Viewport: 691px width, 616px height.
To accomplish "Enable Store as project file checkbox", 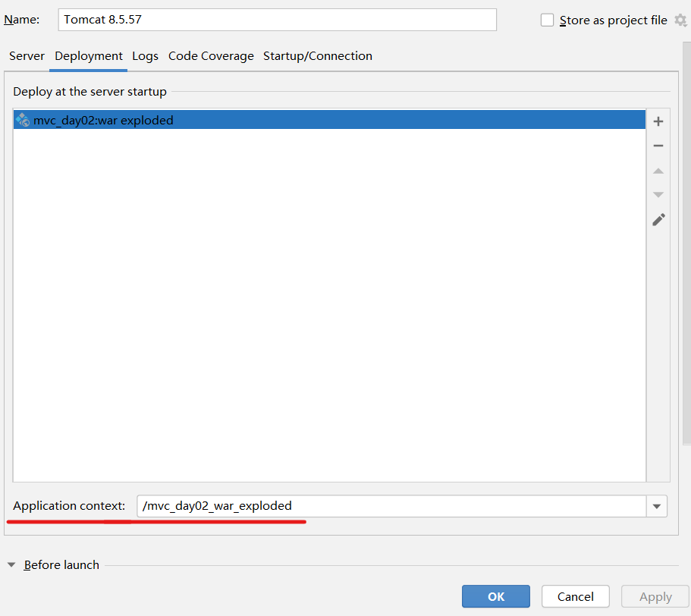I will [x=547, y=20].
